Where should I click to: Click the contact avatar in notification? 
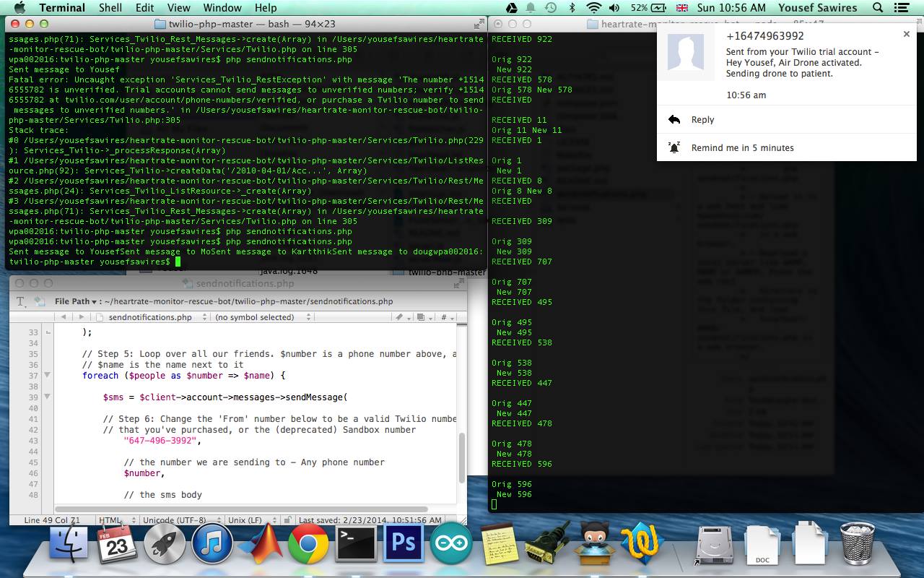(x=686, y=51)
